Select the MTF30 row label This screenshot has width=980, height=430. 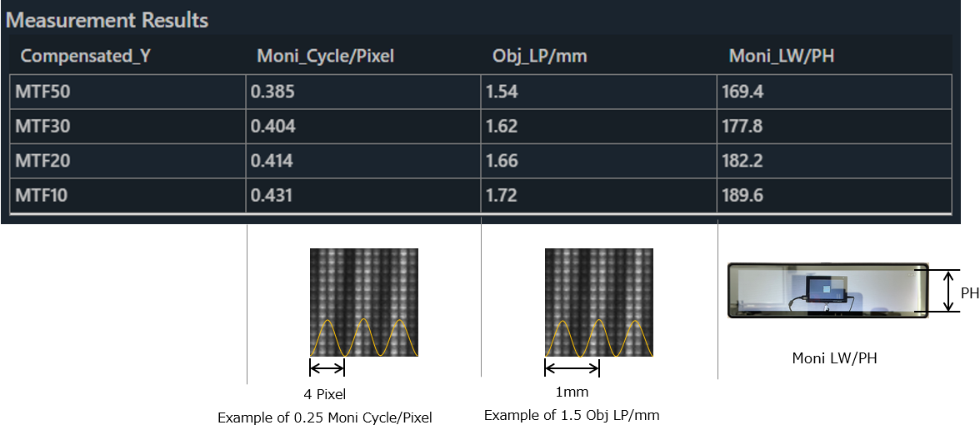coord(42,127)
